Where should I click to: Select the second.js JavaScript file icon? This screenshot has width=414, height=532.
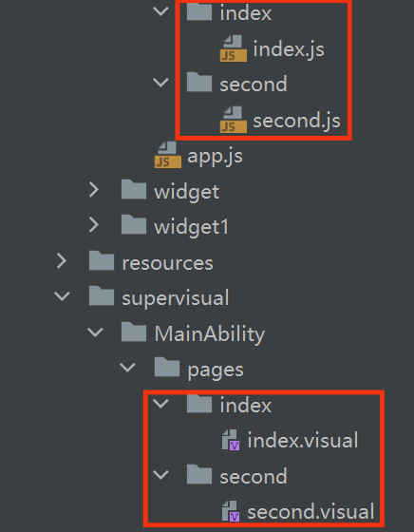pos(234,120)
